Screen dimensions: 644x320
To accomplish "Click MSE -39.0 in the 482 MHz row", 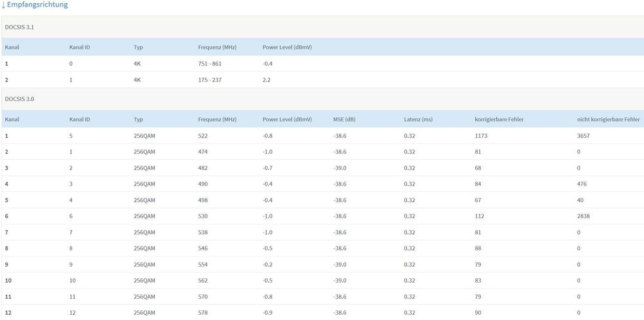I will tap(340, 168).
